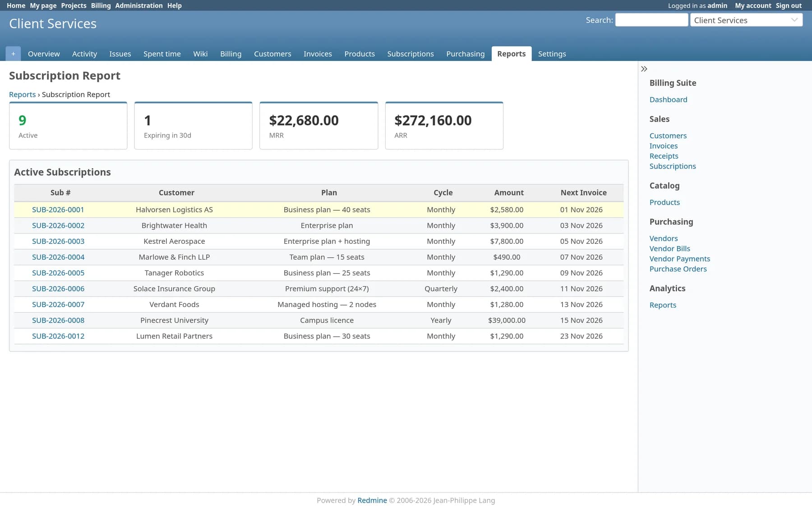
Task: Open Dashboard in the Billing Suite sidebar
Action: click(668, 99)
